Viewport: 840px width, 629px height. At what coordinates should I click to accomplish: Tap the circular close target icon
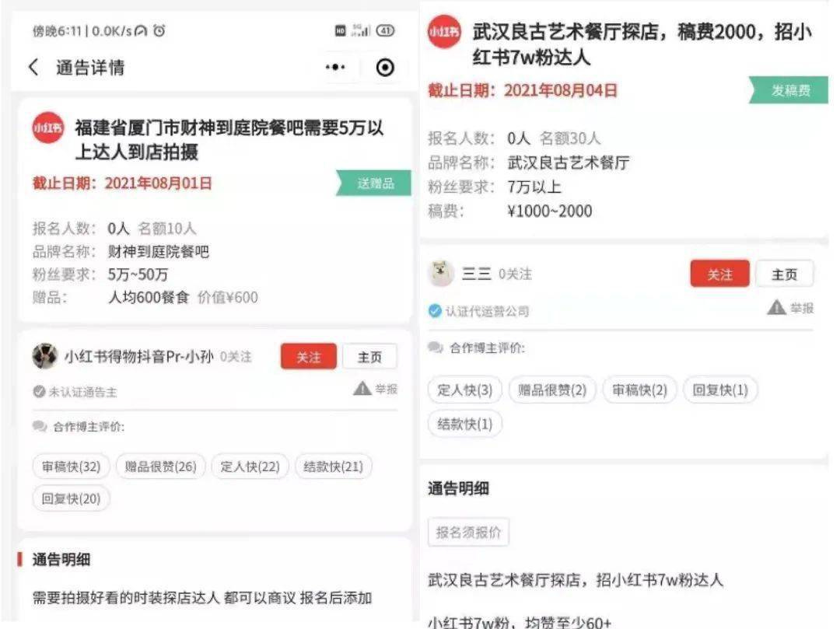pyautogui.click(x=384, y=68)
